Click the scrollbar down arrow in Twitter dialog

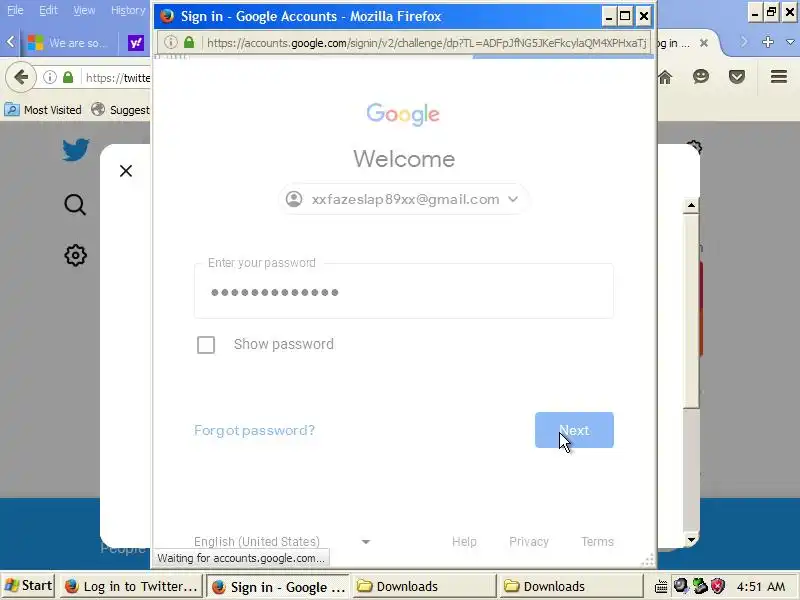691,539
